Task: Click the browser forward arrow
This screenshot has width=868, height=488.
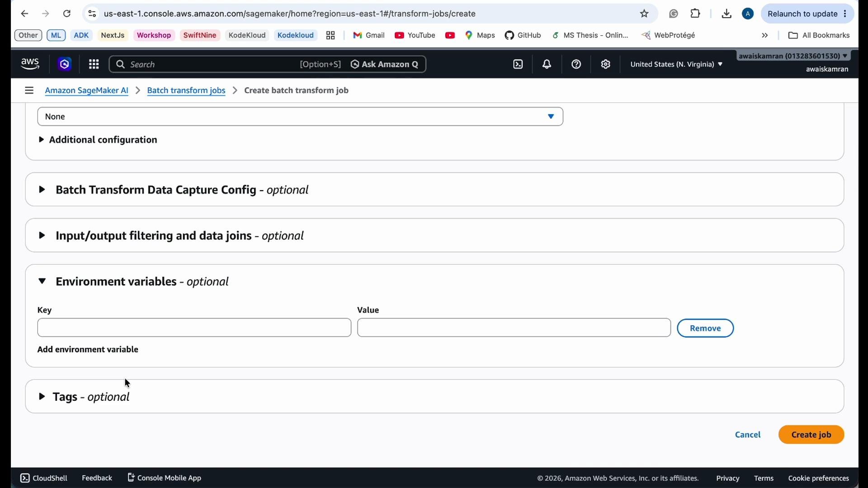Action: pos(46,14)
